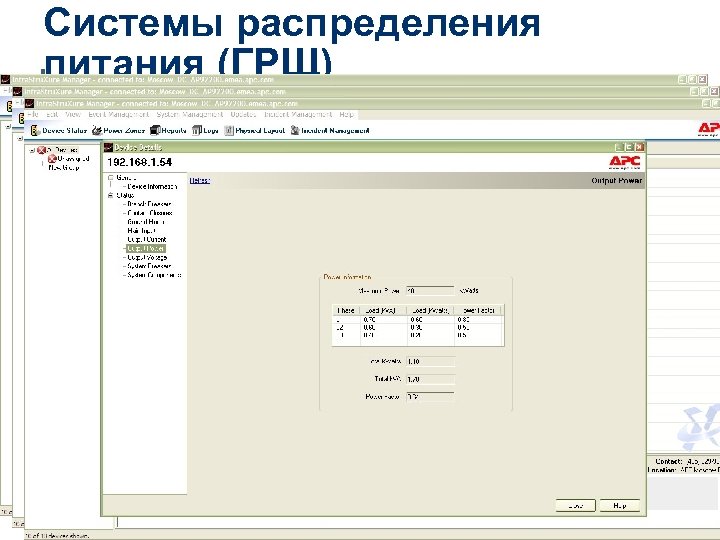Click the Close button in Device Details
Image resolution: width=720 pixels, height=540 pixels.
(575, 506)
